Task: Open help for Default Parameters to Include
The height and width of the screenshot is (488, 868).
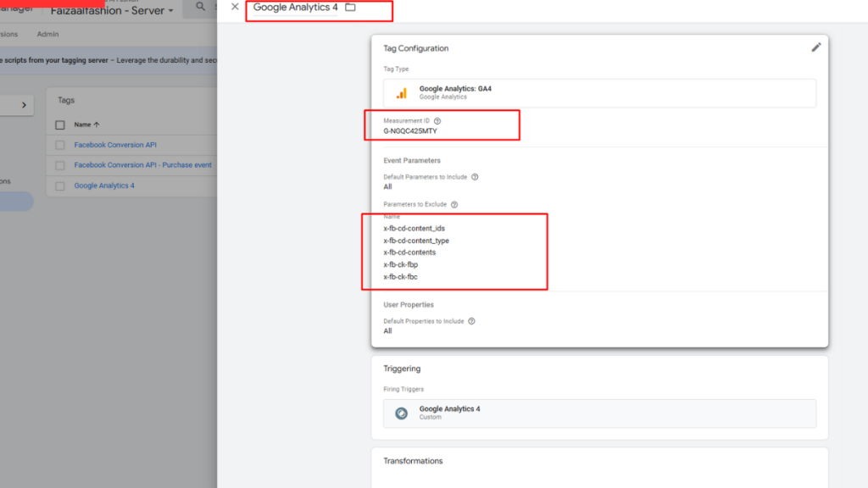Action: point(475,177)
